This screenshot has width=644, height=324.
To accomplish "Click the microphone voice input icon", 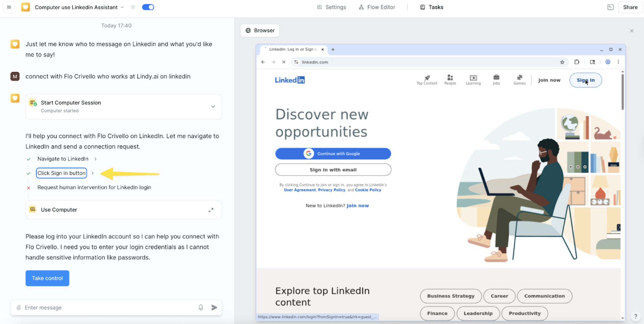I will coord(201,307).
